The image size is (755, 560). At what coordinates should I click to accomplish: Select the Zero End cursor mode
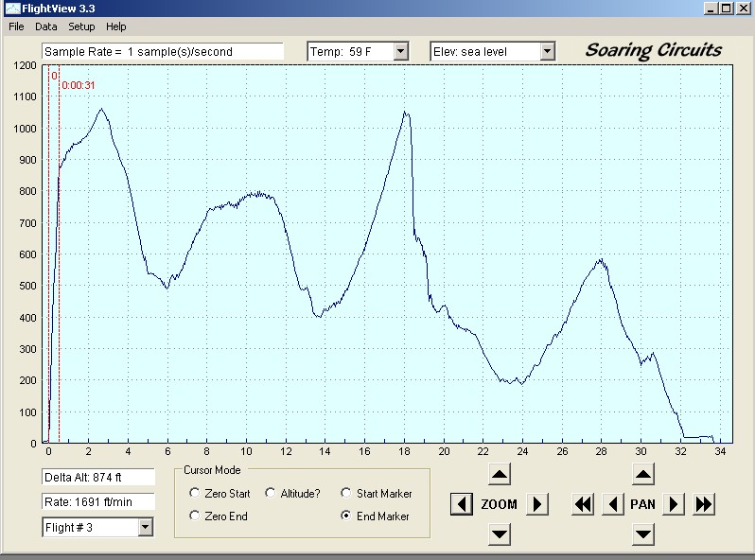click(195, 516)
